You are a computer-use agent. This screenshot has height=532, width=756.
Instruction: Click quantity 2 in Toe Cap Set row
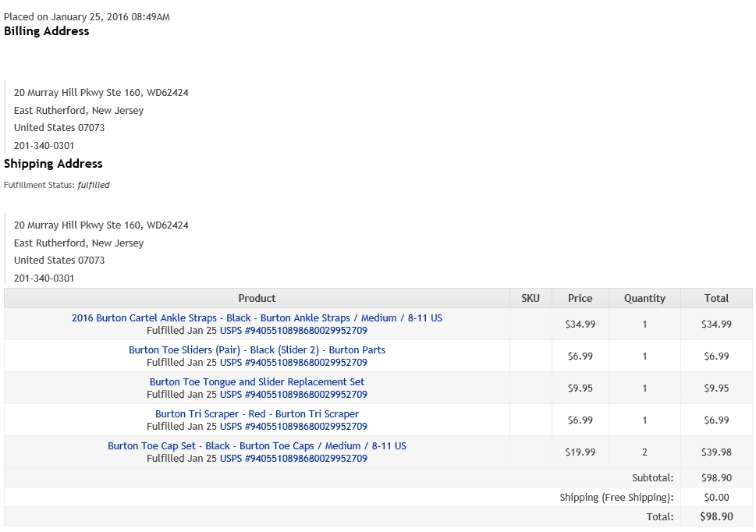pos(644,452)
